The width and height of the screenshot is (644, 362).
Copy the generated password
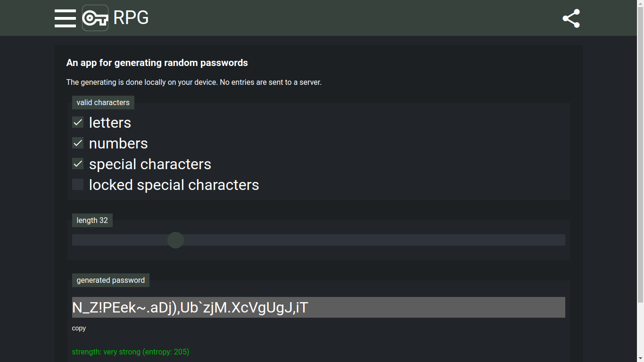pos(79,328)
